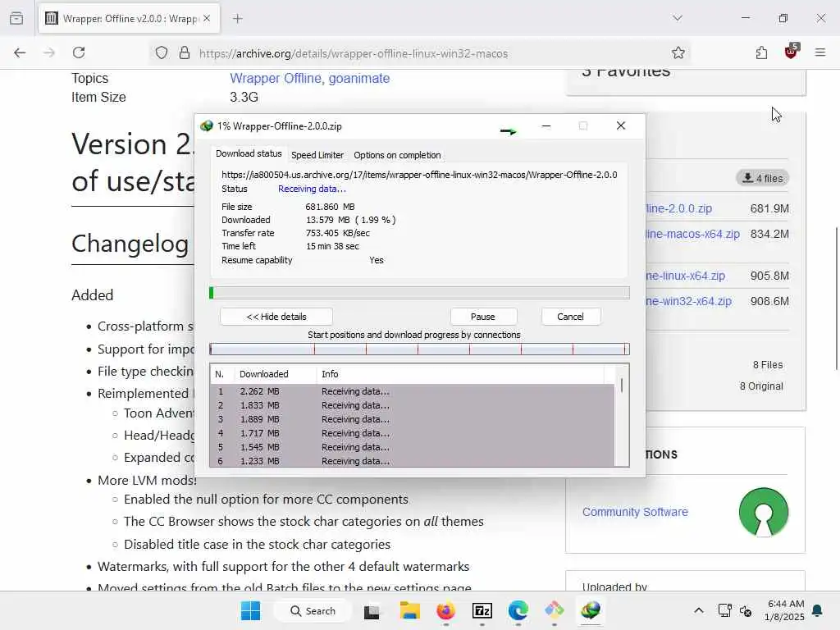Reload the archive.org page
Image resolution: width=840 pixels, height=630 pixels.
click(79, 52)
